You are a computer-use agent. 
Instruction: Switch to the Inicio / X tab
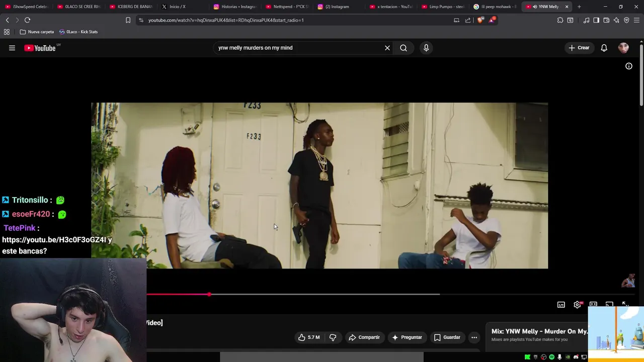pyautogui.click(x=183, y=7)
